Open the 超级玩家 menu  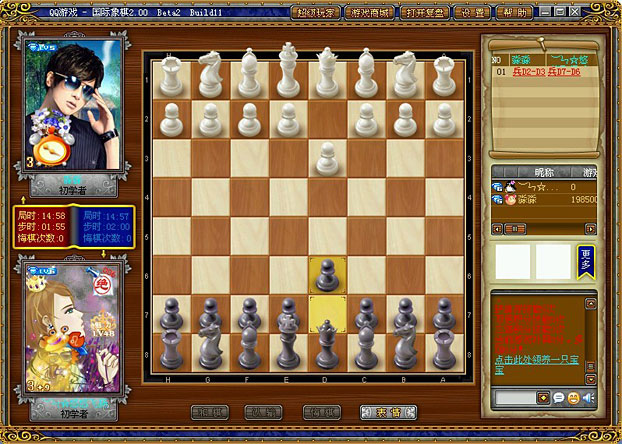tap(316, 13)
